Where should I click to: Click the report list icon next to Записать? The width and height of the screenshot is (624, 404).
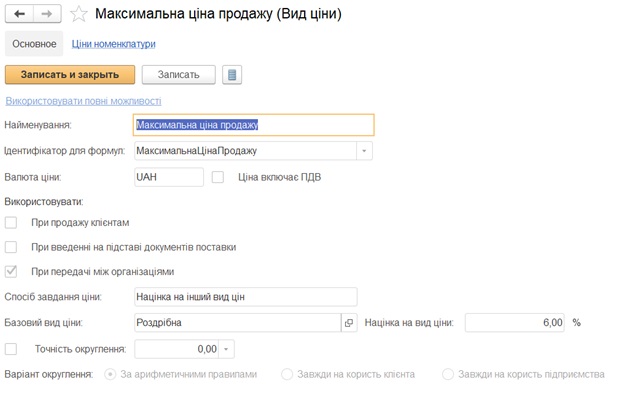[x=232, y=75]
